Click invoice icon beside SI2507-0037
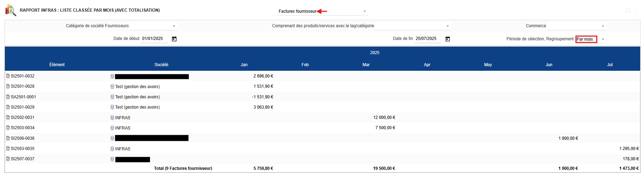Screen dimensions: 644x184 [x=8, y=159]
